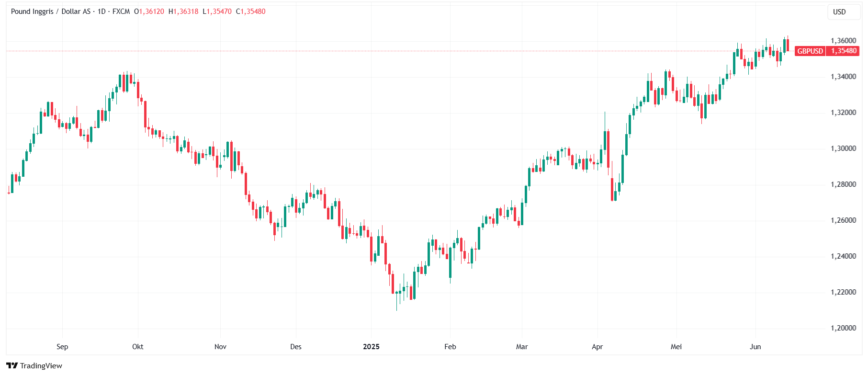The width and height of the screenshot is (868, 376).
Task: Click the Sep label on time axis
Action: (62, 347)
